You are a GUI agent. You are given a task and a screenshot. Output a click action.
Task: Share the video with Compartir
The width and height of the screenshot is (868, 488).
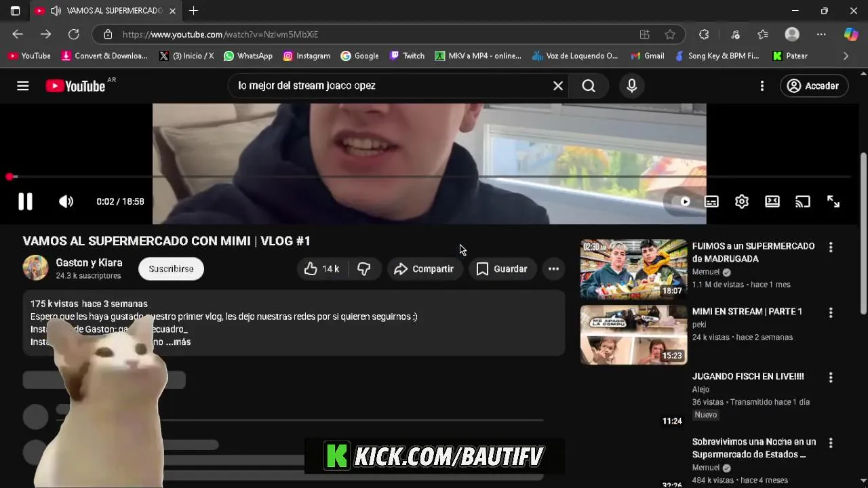click(425, 269)
